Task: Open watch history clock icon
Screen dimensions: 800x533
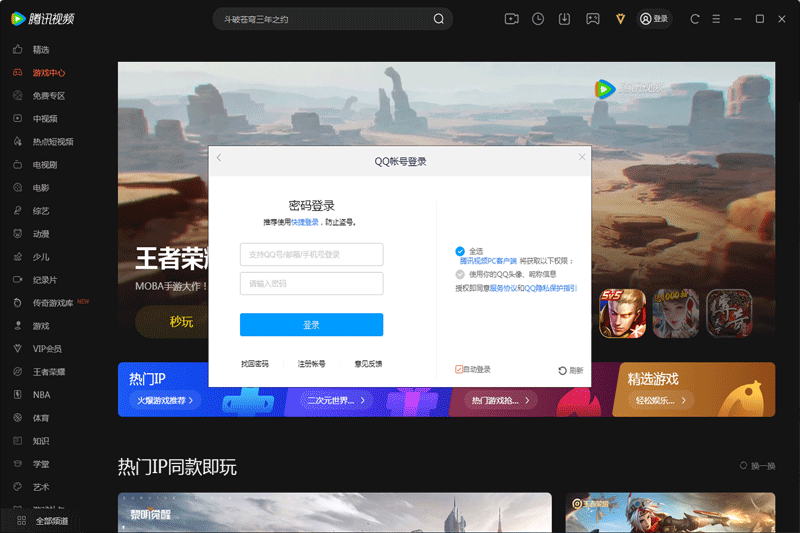Action: (x=538, y=19)
